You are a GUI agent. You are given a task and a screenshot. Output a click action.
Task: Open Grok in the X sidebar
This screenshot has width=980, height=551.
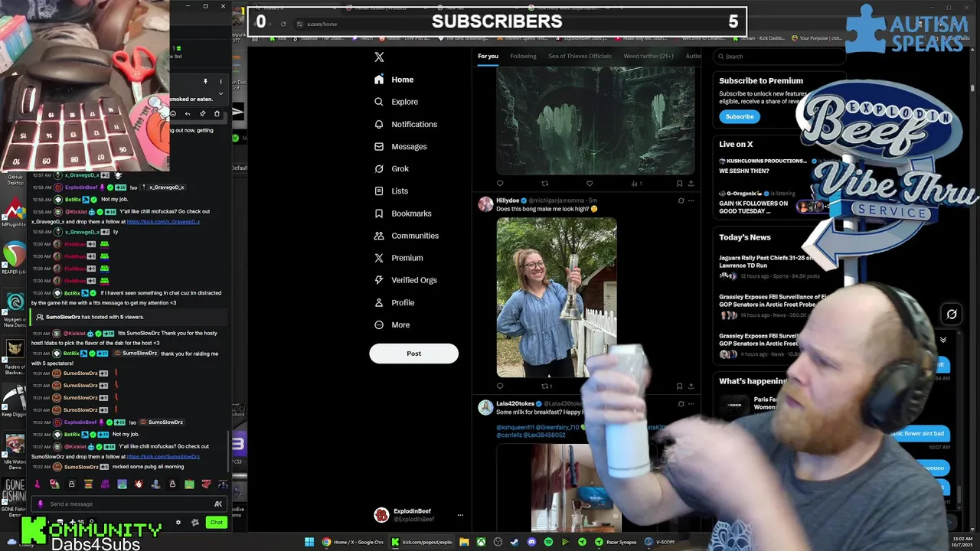click(392, 168)
